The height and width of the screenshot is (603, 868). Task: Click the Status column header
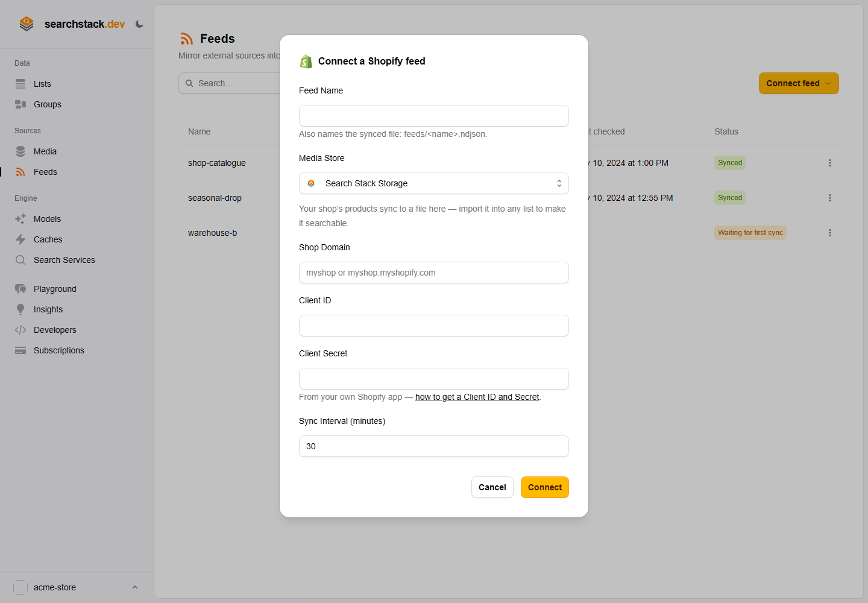point(726,131)
